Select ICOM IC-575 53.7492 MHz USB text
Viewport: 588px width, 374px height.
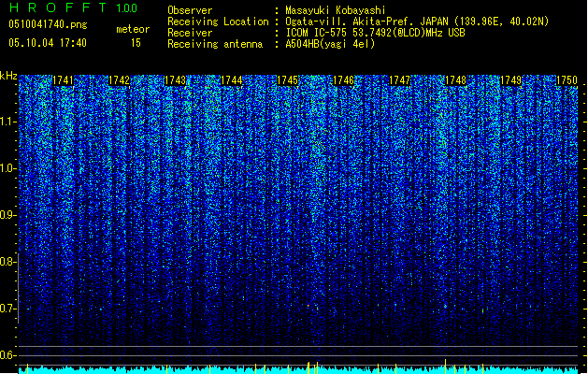[x=376, y=33]
